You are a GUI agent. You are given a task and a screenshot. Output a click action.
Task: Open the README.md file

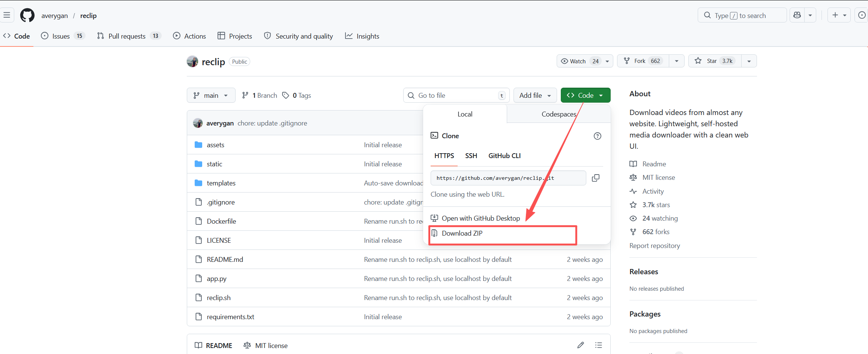click(x=225, y=260)
